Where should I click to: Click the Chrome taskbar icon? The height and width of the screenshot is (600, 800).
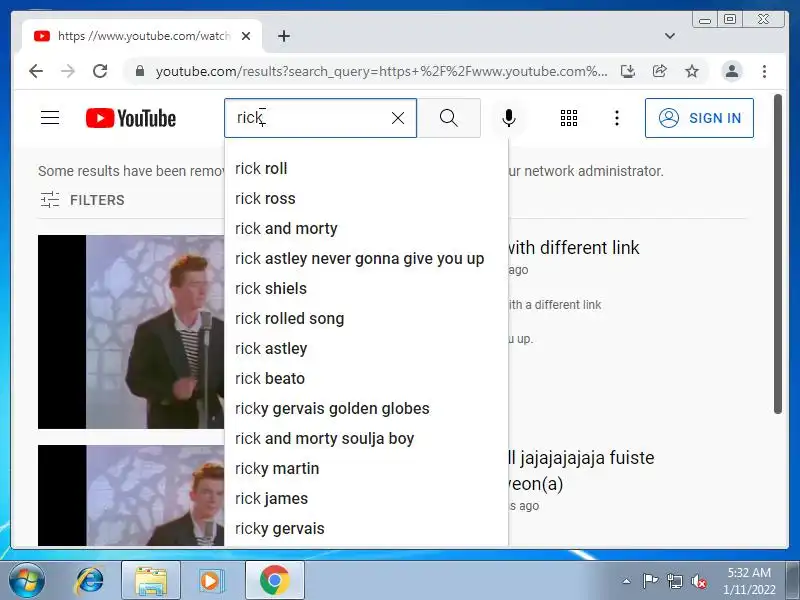274,580
